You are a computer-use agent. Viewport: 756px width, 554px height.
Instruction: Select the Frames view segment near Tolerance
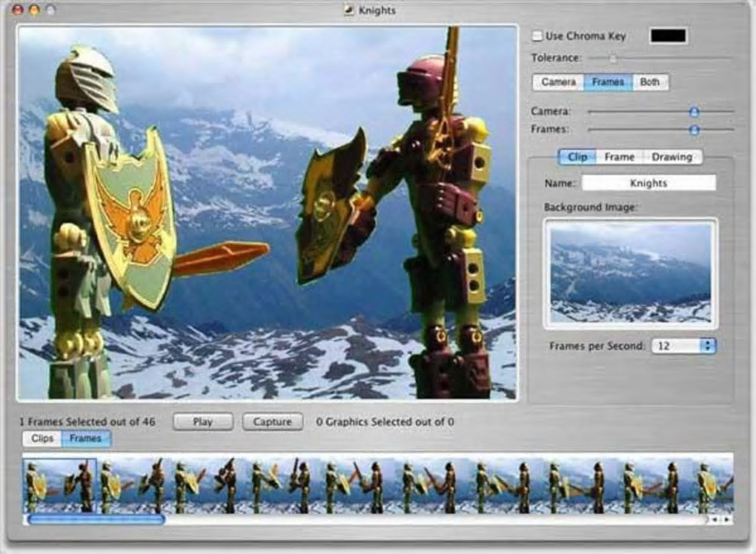(x=608, y=82)
